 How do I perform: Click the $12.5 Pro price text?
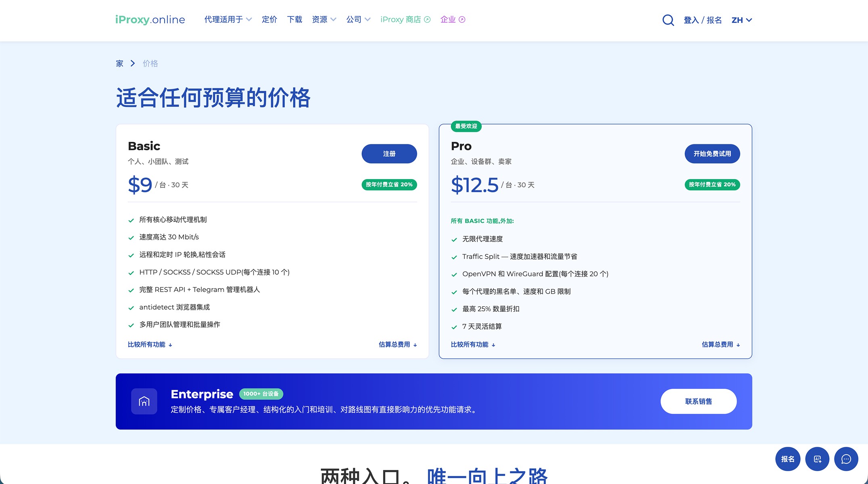click(475, 185)
